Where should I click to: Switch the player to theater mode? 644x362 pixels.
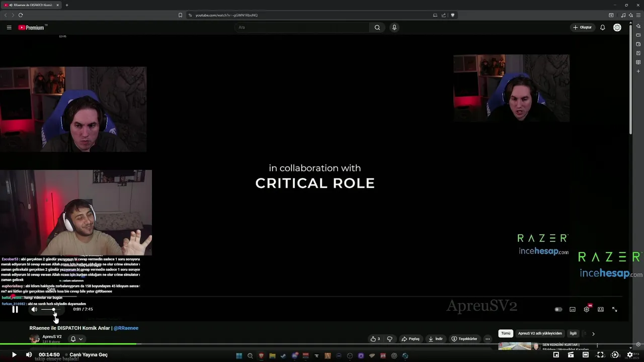(601, 310)
